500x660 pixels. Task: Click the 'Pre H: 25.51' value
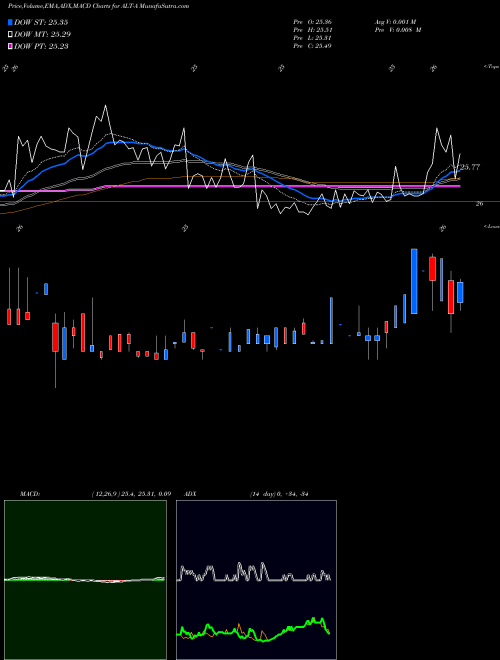(x=313, y=30)
